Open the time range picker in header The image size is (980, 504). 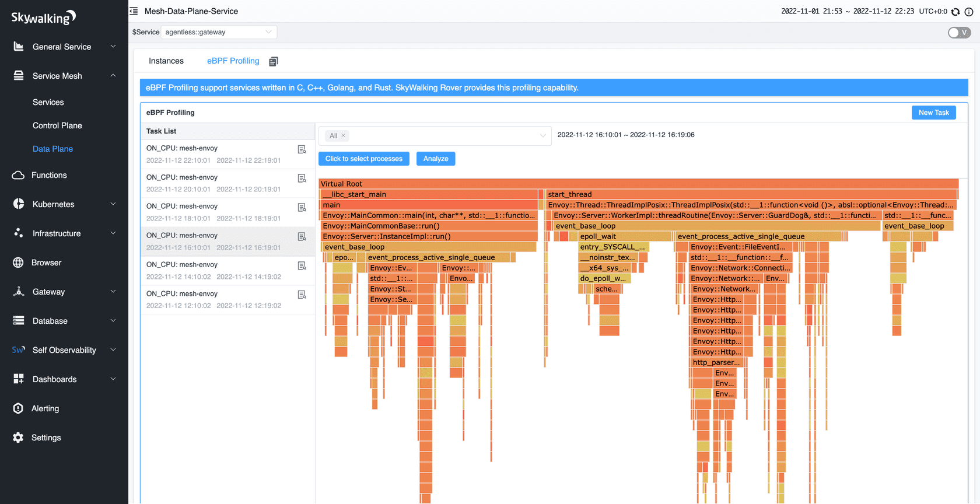tap(847, 11)
